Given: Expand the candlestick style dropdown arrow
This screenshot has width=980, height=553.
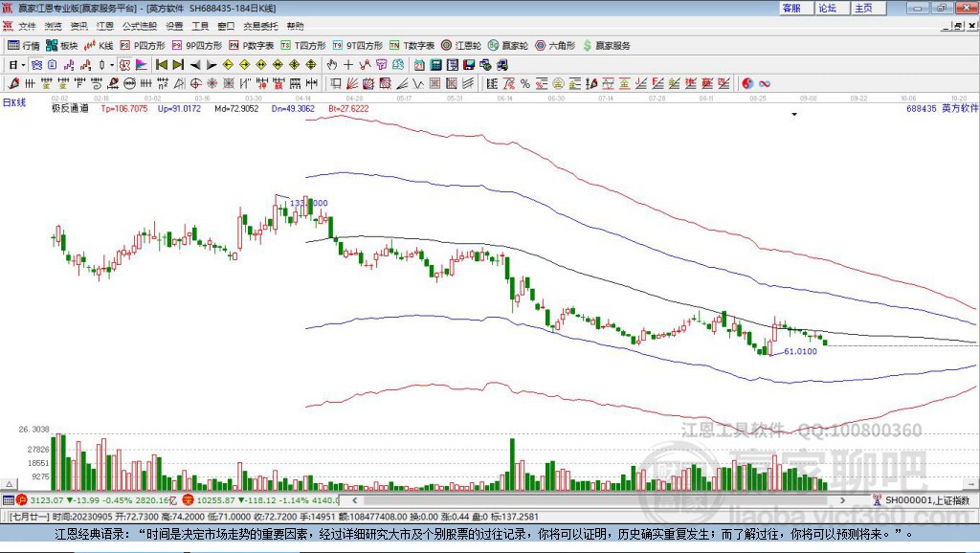Looking at the screenshot, I should (x=113, y=65).
